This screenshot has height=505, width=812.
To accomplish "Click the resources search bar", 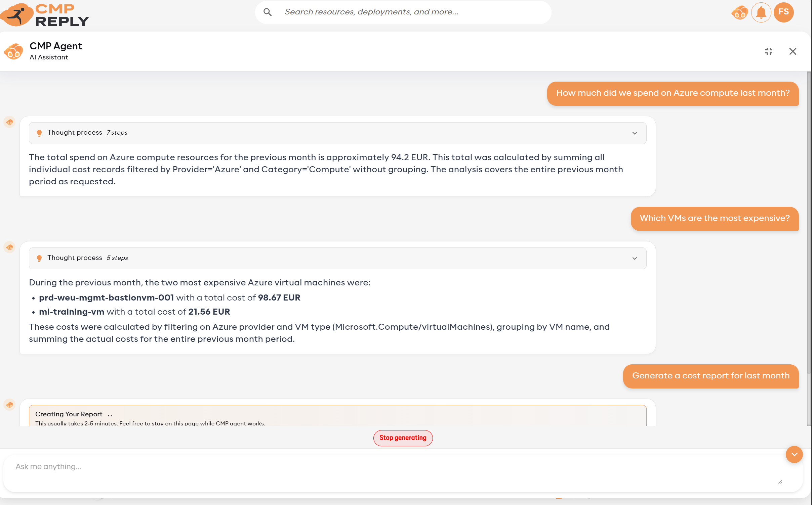I will point(403,12).
